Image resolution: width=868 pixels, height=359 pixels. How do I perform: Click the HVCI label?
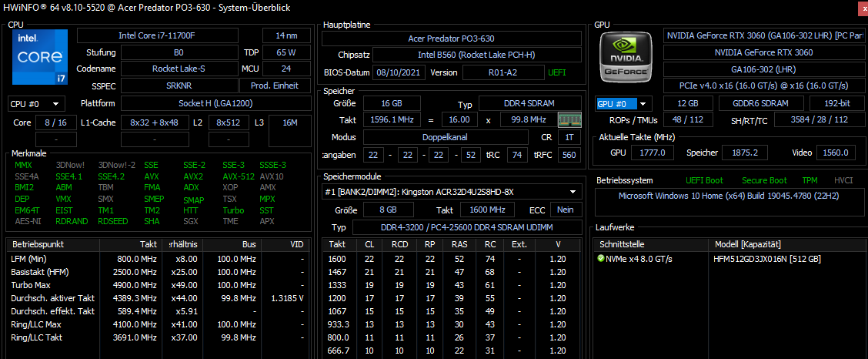[x=843, y=180]
